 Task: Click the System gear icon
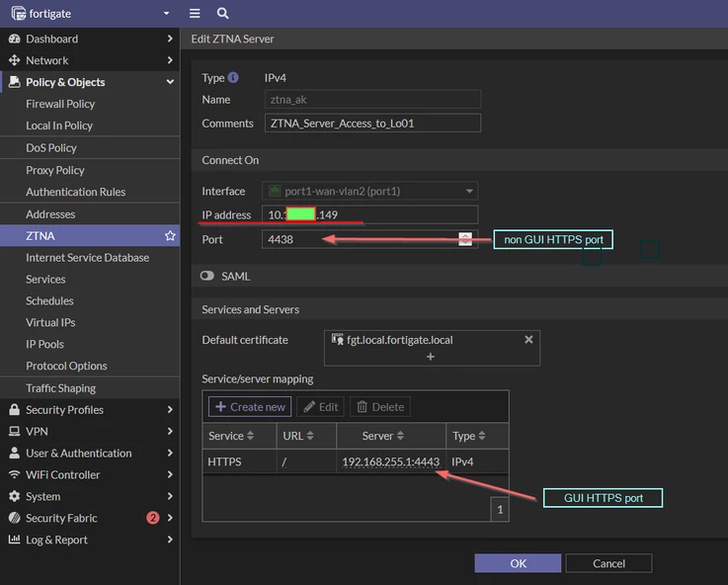coord(15,496)
